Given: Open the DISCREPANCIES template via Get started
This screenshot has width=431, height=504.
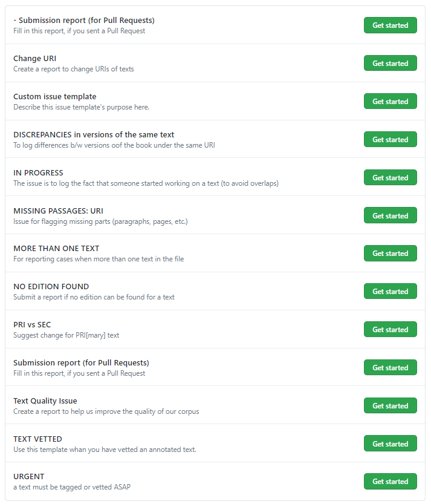Looking at the screenshot, I should click(390, 140).
